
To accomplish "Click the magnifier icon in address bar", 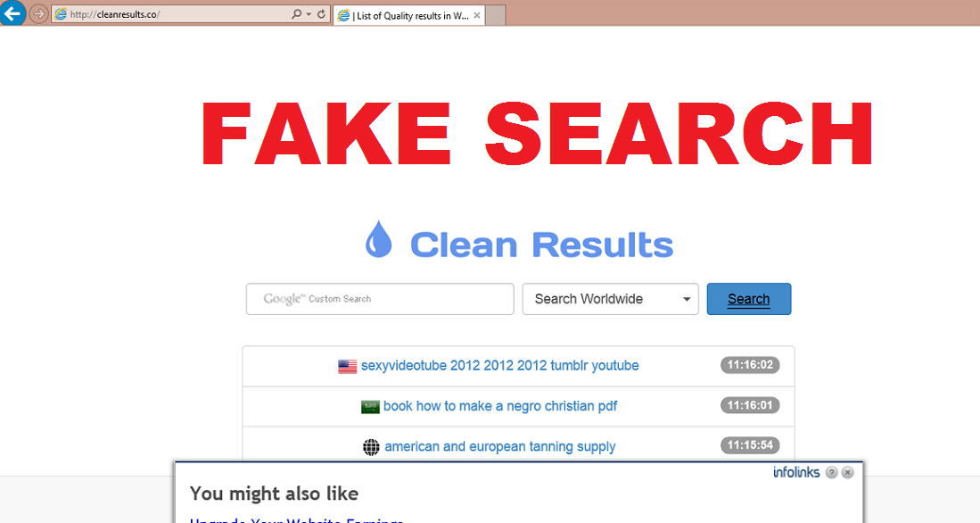I will click(x=296, y=13).
